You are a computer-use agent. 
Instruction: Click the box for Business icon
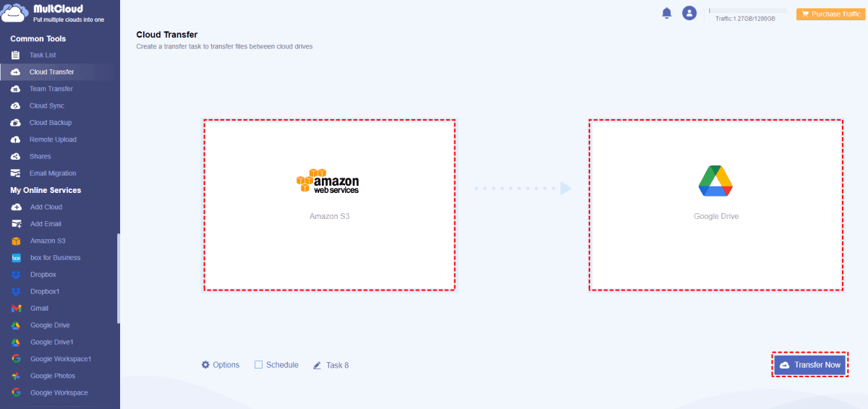click(16, 258)
